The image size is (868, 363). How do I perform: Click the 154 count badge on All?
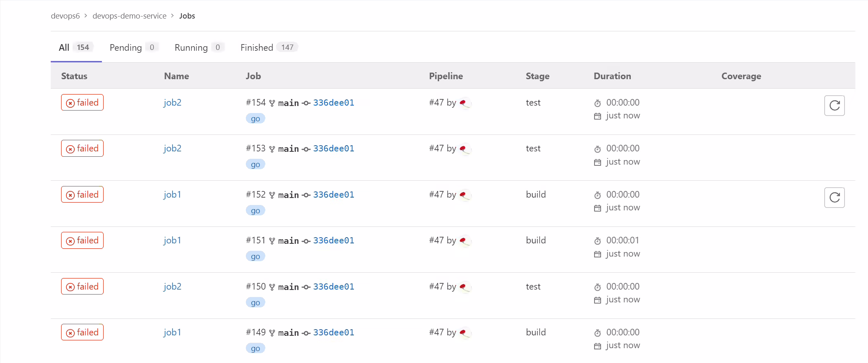[83, 47]
